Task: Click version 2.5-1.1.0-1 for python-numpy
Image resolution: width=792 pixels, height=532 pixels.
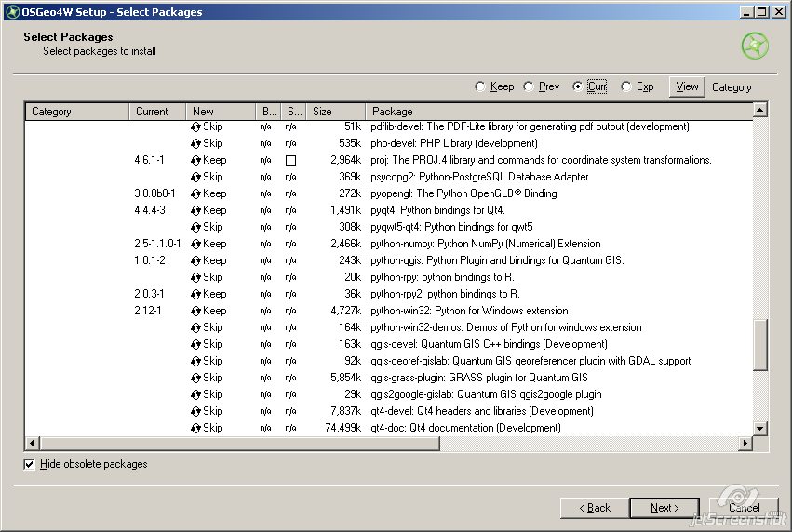Action: pos(157,244)
